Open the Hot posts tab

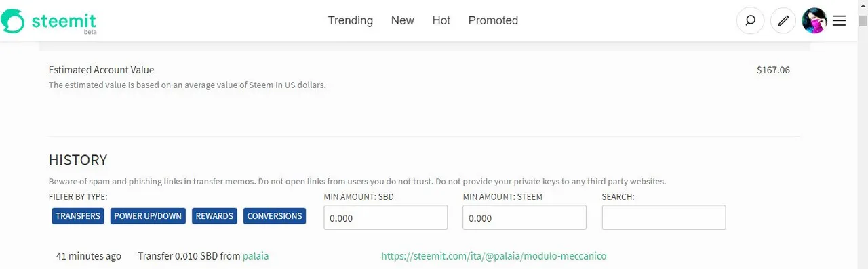pos(441,20)
